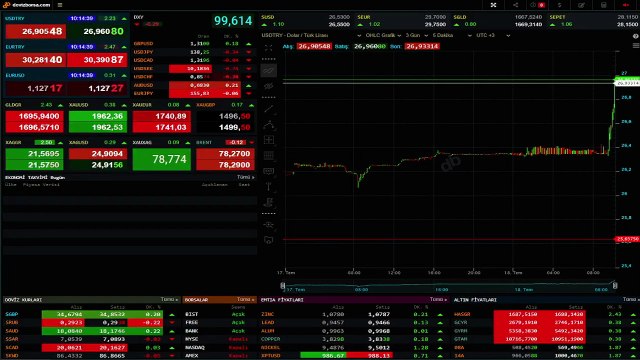This screenshot has height=360, width=640.
Task: Open the UTC +3 timezone dropdown
Action: pos(493,36)
